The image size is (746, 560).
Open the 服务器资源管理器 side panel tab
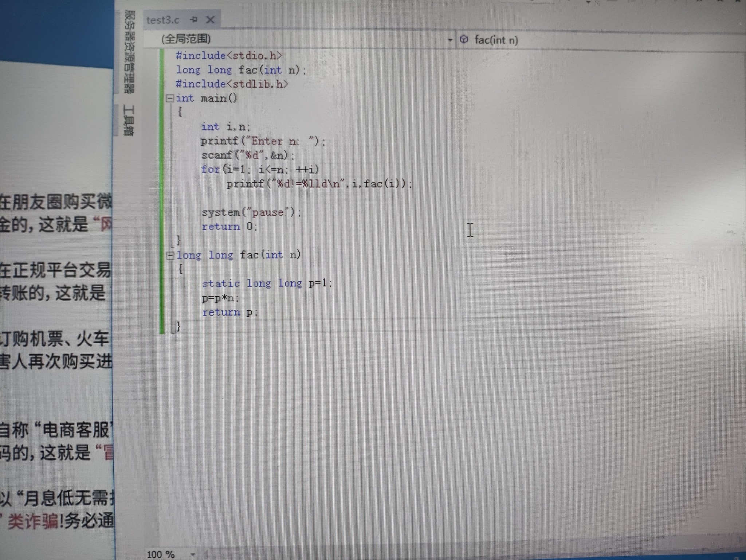(x=130, y=51)
